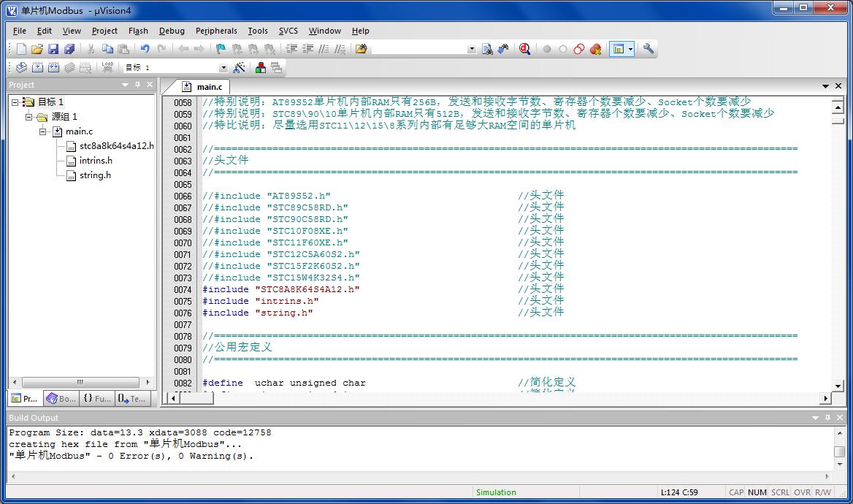Click Project panel horizontal scrollbar thumb
The image size is (853, 504).
[x=80, y=382]
